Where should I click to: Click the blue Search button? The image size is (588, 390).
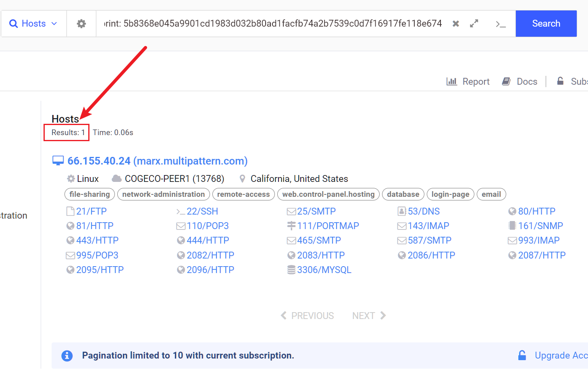546,24
